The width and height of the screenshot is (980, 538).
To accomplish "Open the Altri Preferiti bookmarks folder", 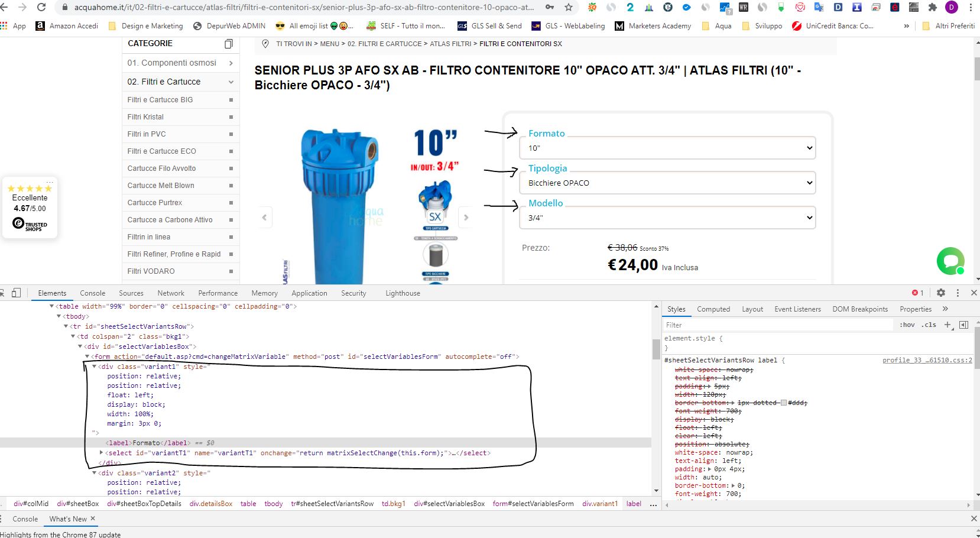I will (x=949, y=26).
